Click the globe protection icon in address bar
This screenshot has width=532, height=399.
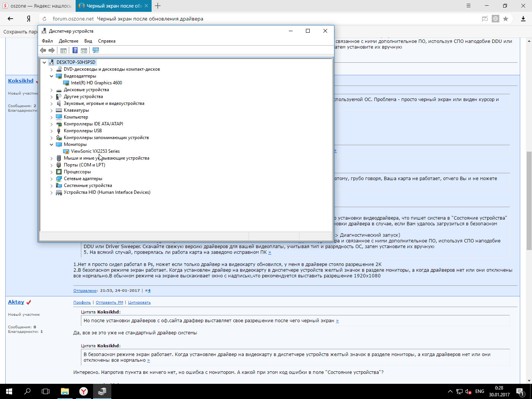click(x=496, y=19)
